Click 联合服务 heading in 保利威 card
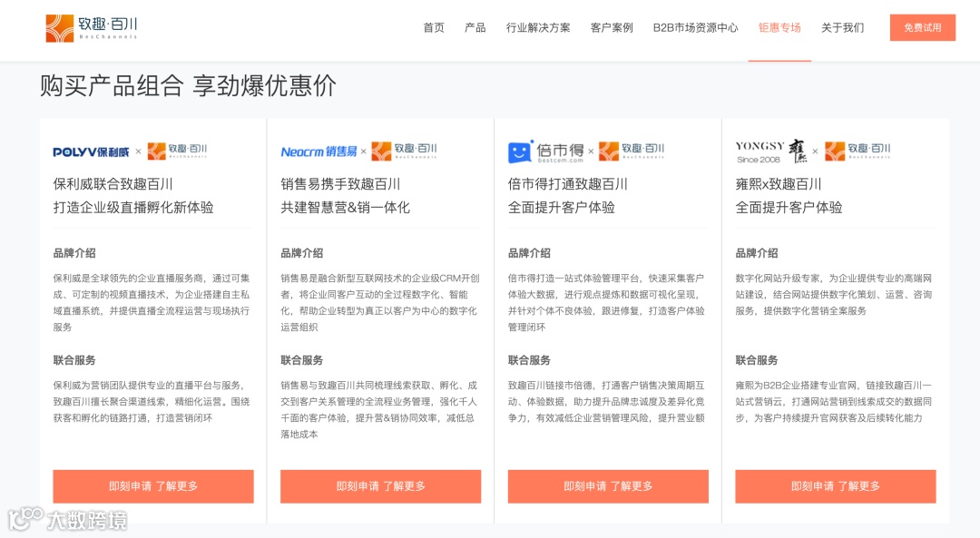The width and height of the screenshot is (980, 538). (74, 360)
